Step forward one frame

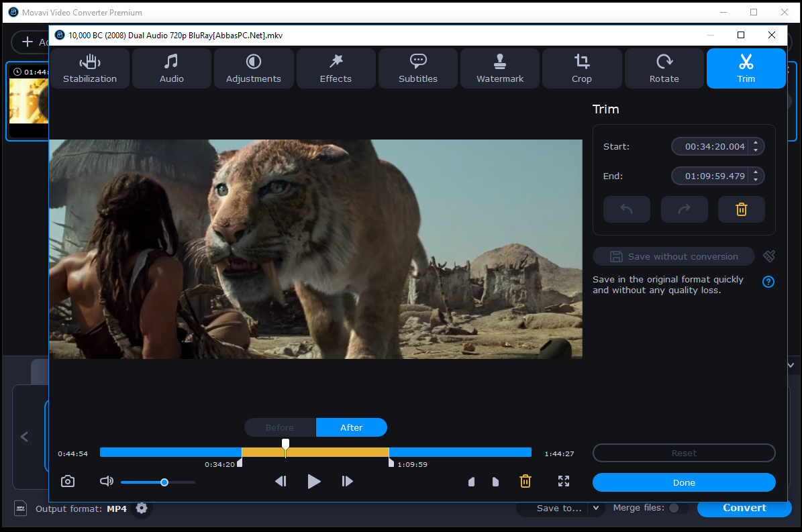click(347, 482)
